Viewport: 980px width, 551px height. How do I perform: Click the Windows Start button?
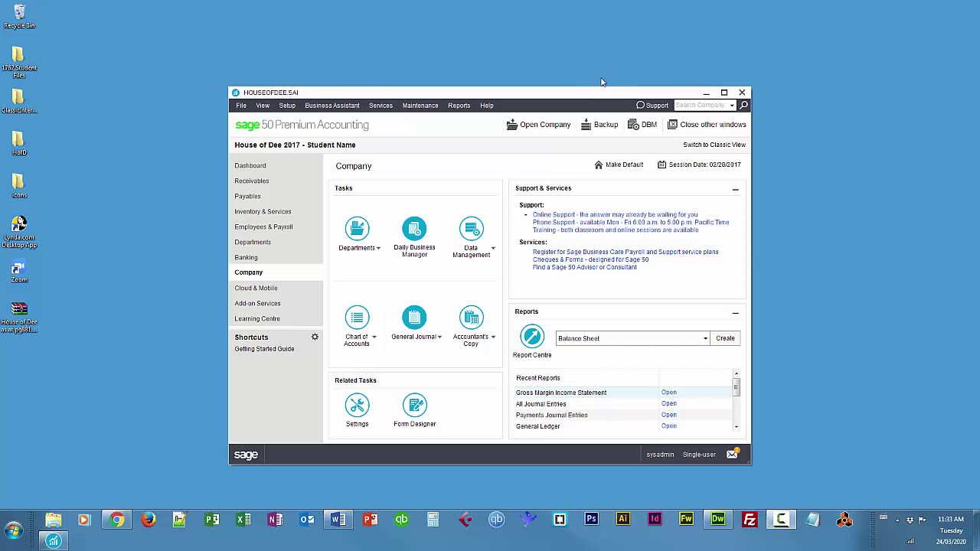13,530
